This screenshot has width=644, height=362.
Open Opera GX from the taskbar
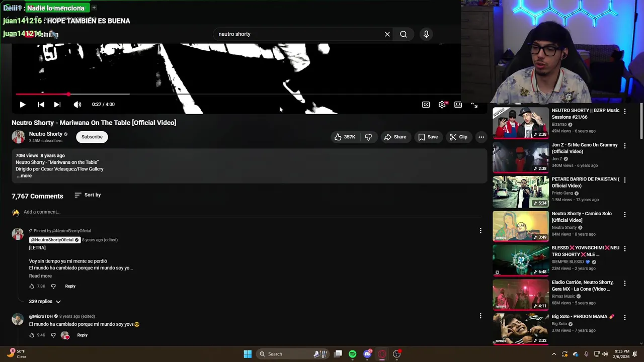point(382,354)
